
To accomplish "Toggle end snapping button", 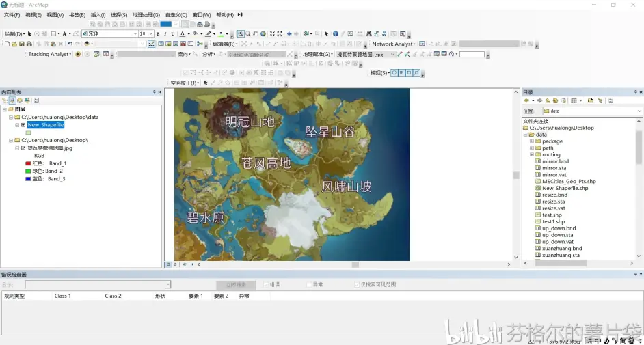I will (x=402, y=72).
